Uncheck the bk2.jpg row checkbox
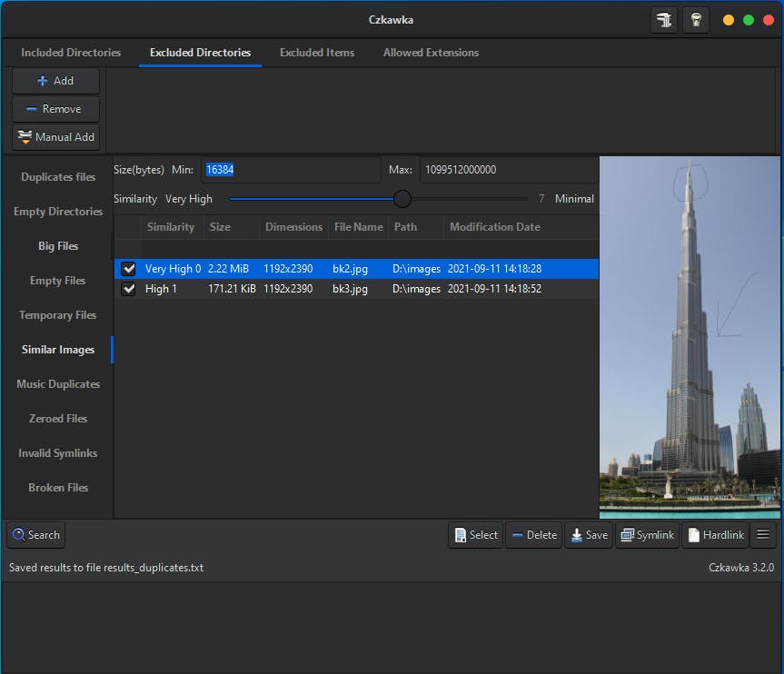The image size is (784, 674). tap(129, 269)
